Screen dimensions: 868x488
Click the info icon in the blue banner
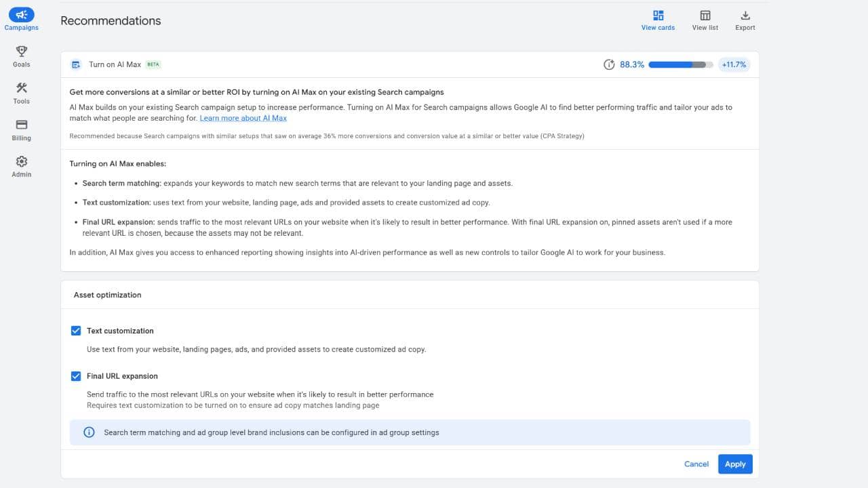tap(89, 432)
